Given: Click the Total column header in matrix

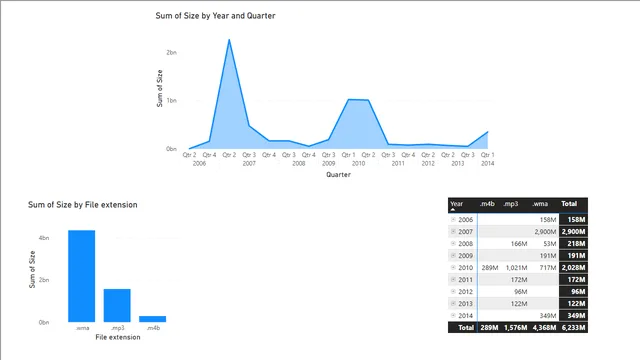Looking at the screenshot, I should click(569, 204).
